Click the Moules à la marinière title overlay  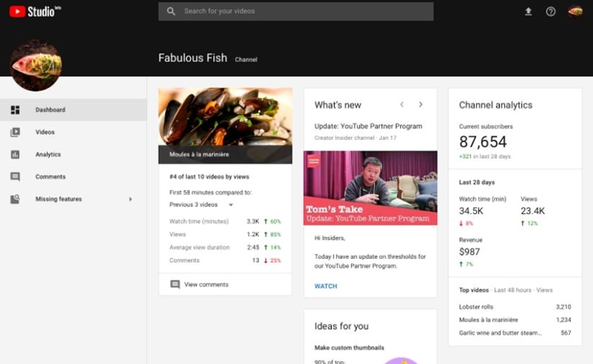(225, 154)
